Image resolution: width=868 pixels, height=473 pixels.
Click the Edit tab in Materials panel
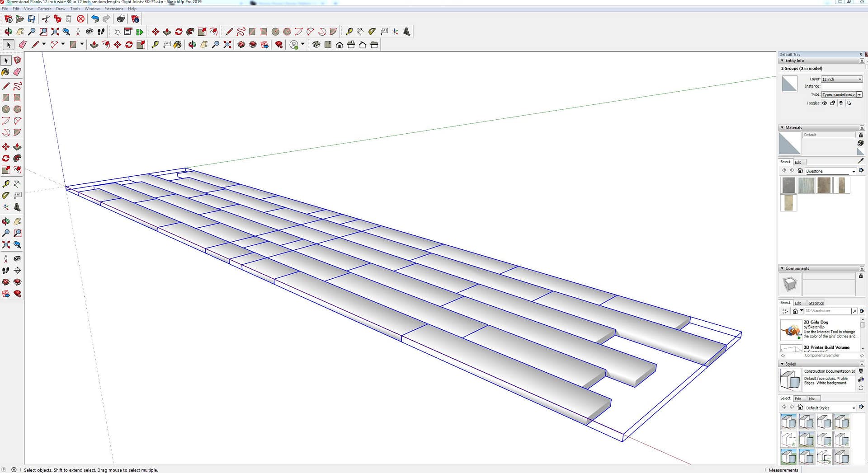[x=798, y=162]
